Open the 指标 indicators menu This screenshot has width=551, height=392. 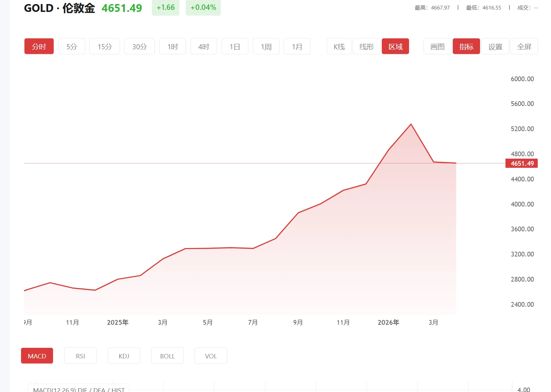pyautogui.click(x=466, y=46)
